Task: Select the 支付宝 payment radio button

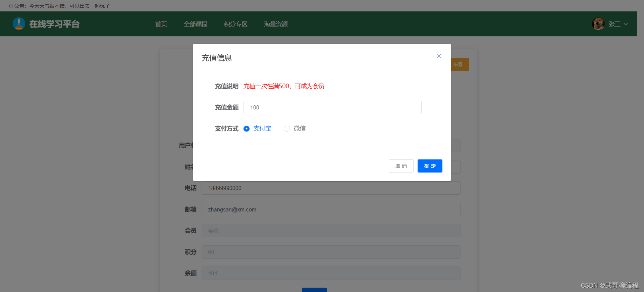Action: pos(247,129)
